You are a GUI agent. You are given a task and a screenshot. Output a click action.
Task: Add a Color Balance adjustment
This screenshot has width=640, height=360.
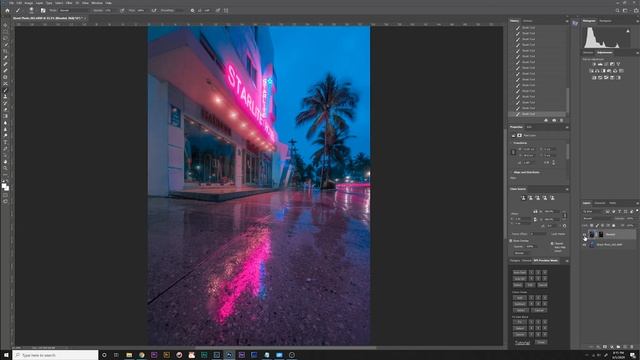click(597, 71)
